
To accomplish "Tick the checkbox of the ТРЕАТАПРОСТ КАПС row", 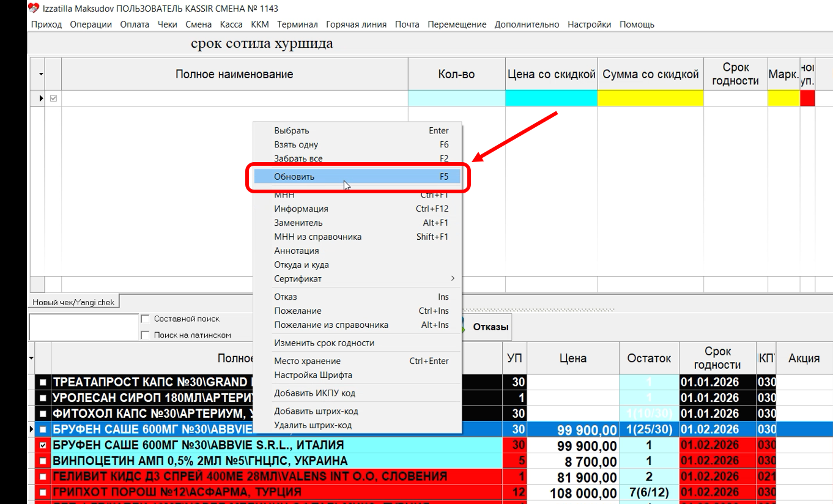I will click(43, 382).
